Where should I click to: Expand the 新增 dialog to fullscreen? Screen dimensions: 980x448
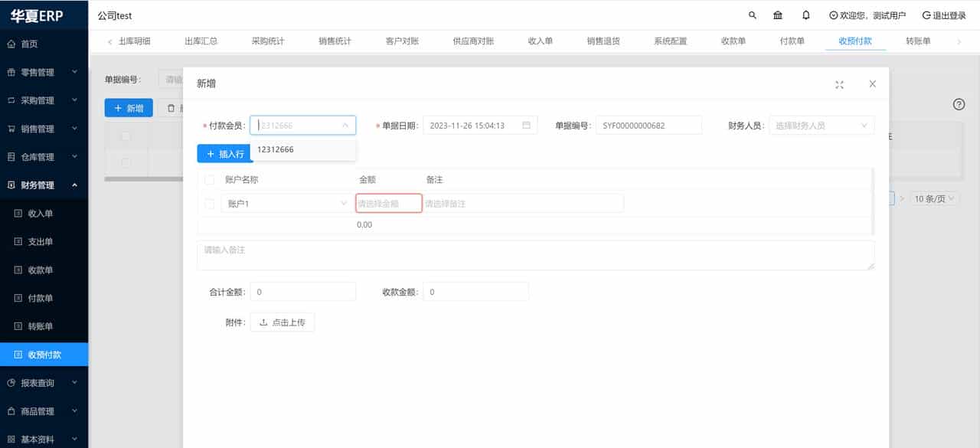pos(839,86)
